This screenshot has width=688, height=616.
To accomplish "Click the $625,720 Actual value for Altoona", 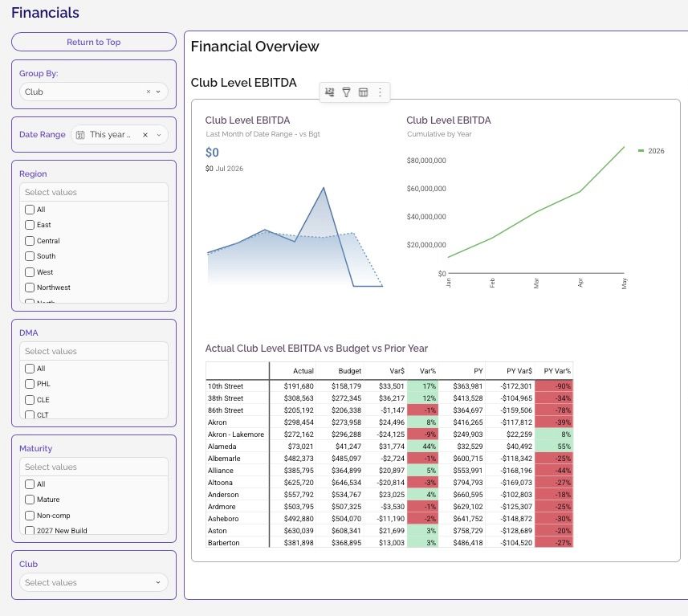I will (299, 483).
